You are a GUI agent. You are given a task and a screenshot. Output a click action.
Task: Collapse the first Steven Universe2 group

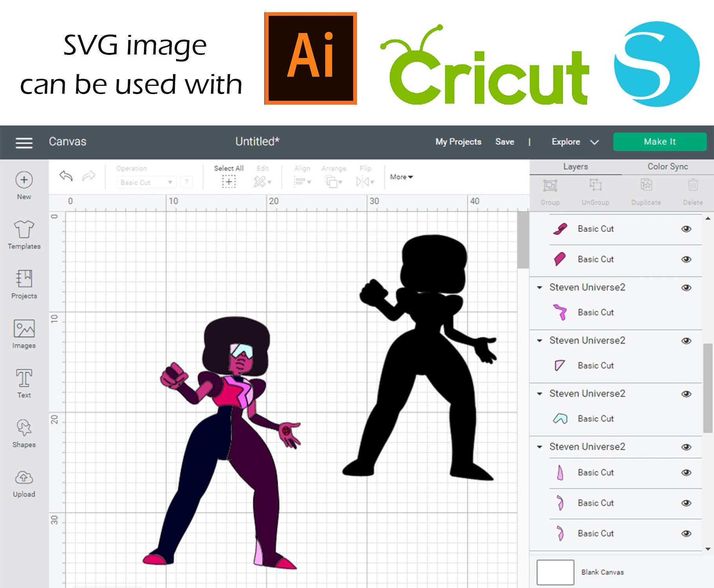[540, 288]
